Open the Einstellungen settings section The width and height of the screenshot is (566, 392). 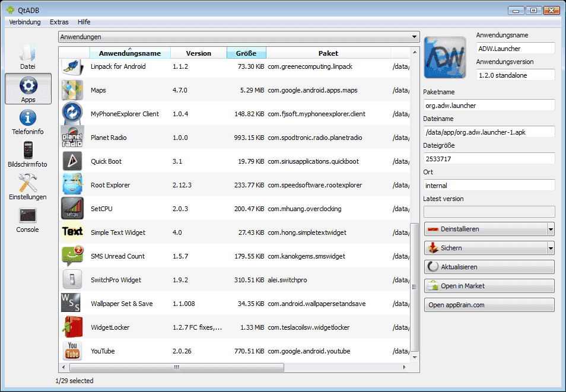click(28, 187)
